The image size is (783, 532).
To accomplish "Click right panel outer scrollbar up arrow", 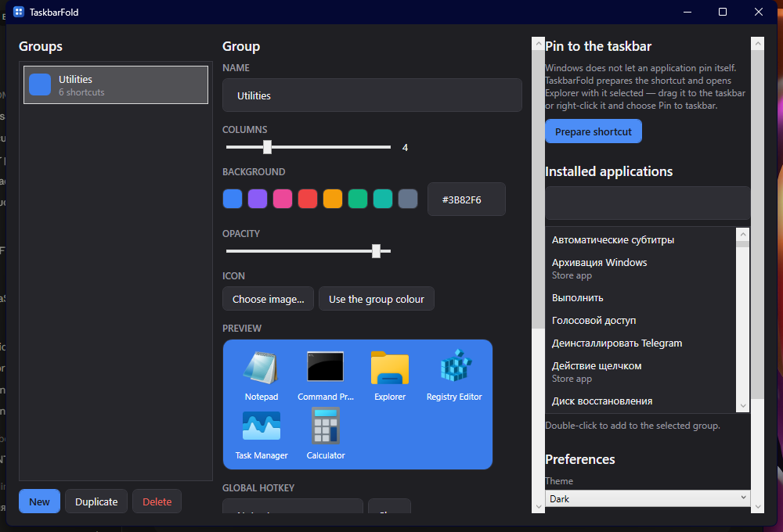I will [x=757, y=44].
